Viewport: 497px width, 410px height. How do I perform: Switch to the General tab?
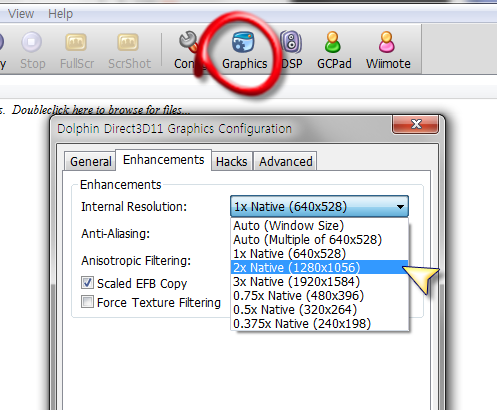point(90,161)
